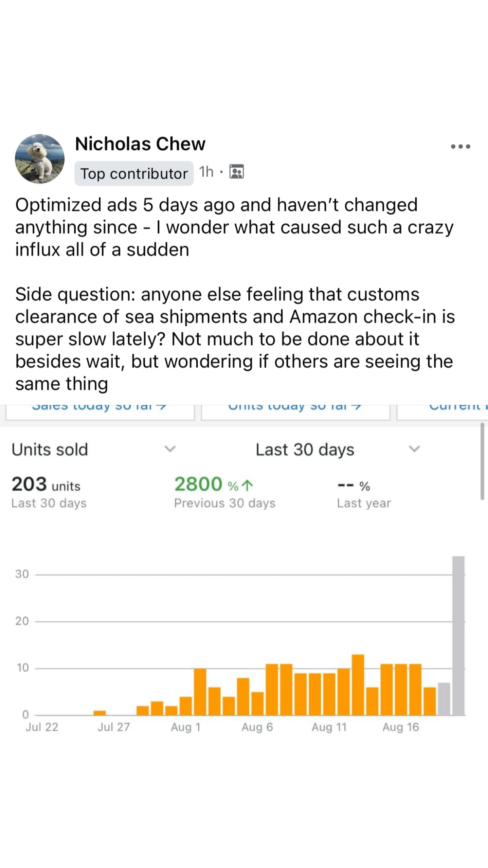
Task: Click the group audience icon beside 1h
Action: [236, 172]
